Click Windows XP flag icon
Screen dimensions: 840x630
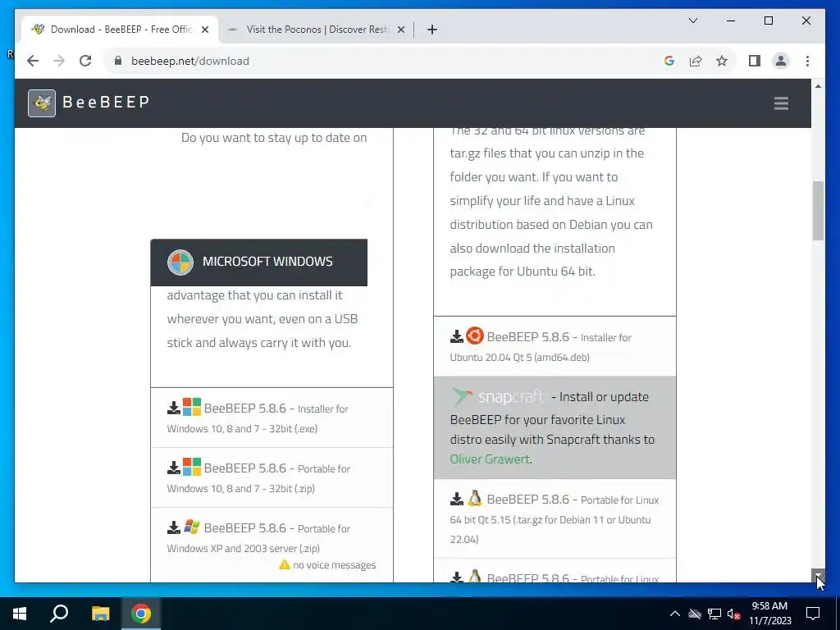tap(192, 527)
